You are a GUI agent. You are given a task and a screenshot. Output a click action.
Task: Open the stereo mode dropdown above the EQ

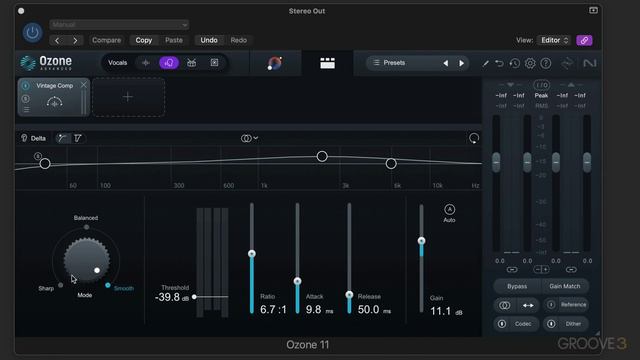pyautogui.click(x=249, y=138)
